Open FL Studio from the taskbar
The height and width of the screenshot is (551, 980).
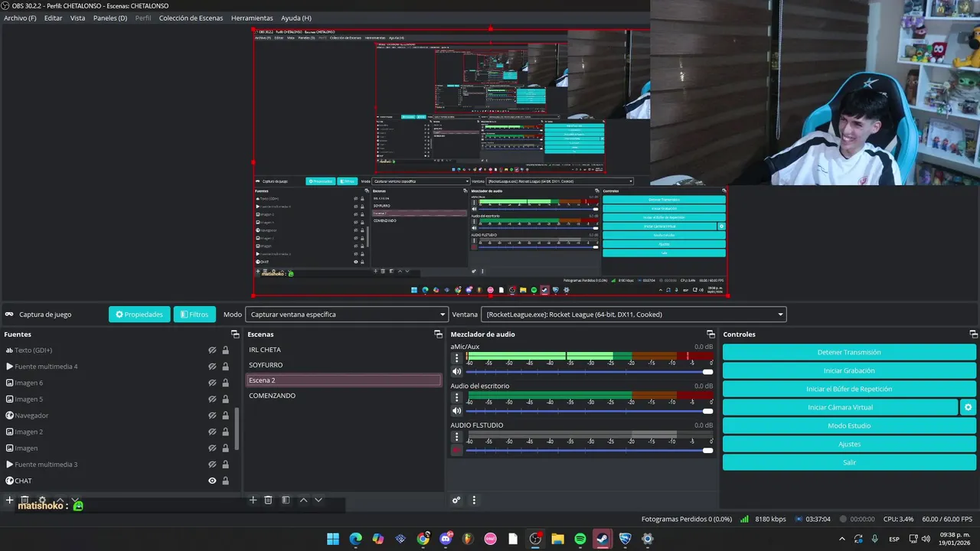[468, 539]
